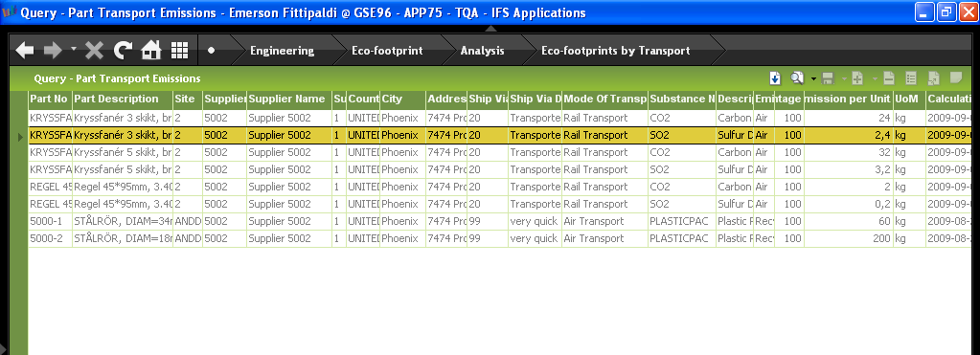Screen dimensions: 980x355
Task: Click the Populate (blue down arrow) icon
Action: pyautogui.click(x=775, y=78)
